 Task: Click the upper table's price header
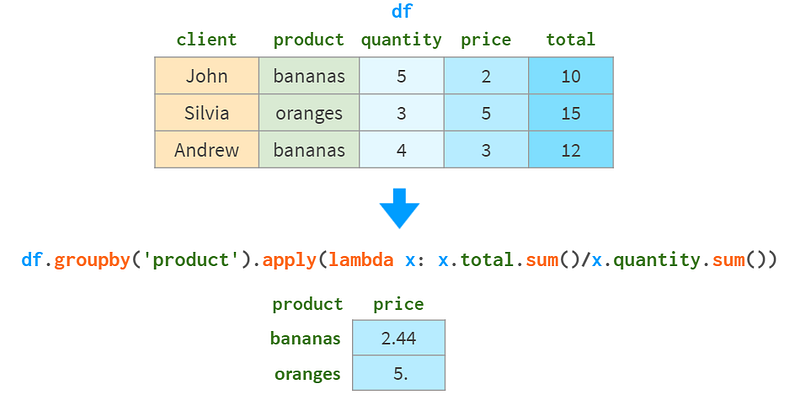coord(486,40)
